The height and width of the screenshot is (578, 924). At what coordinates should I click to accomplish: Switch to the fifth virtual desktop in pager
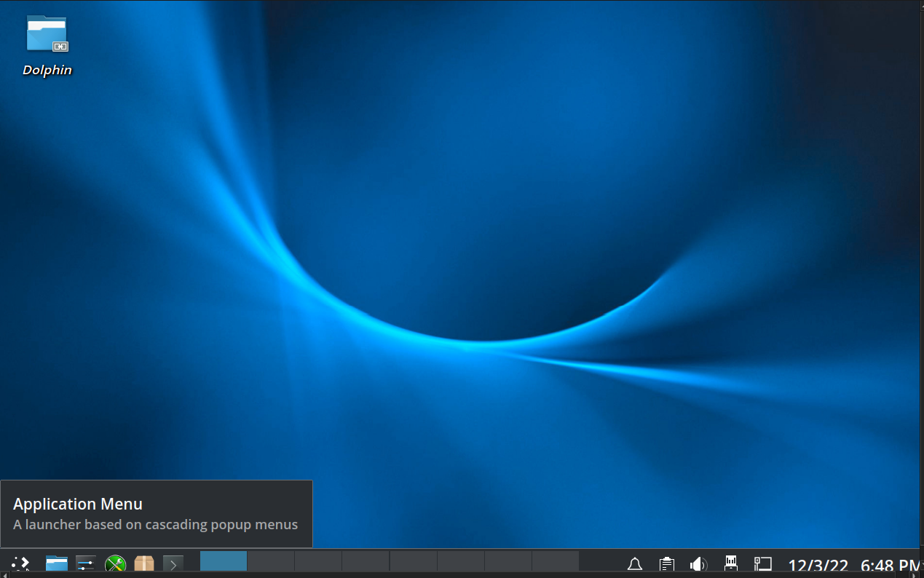coord(414,561)
